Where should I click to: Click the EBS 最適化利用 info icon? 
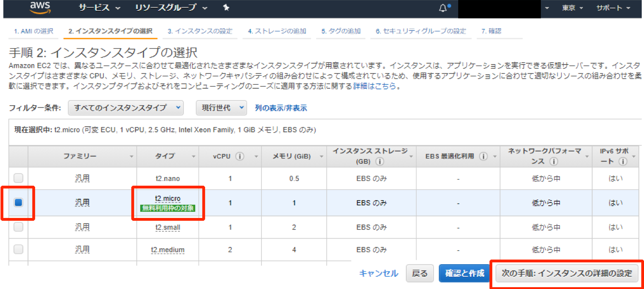483,157
